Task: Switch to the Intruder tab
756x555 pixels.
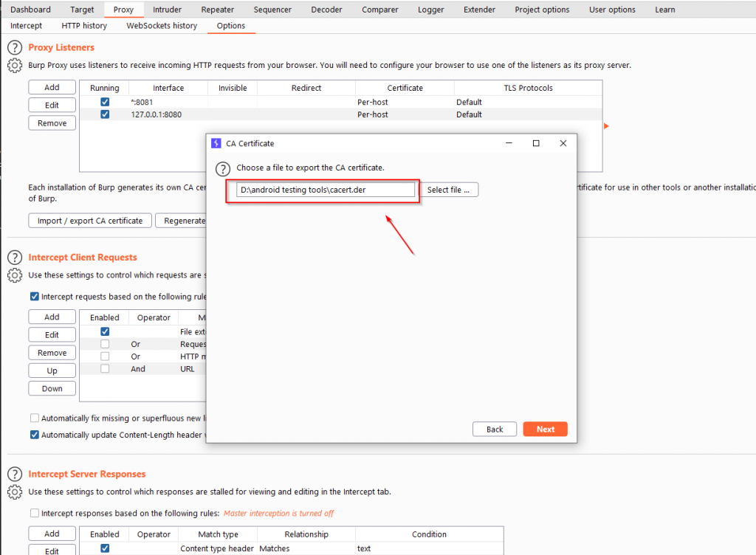Action: click(167, 10)
